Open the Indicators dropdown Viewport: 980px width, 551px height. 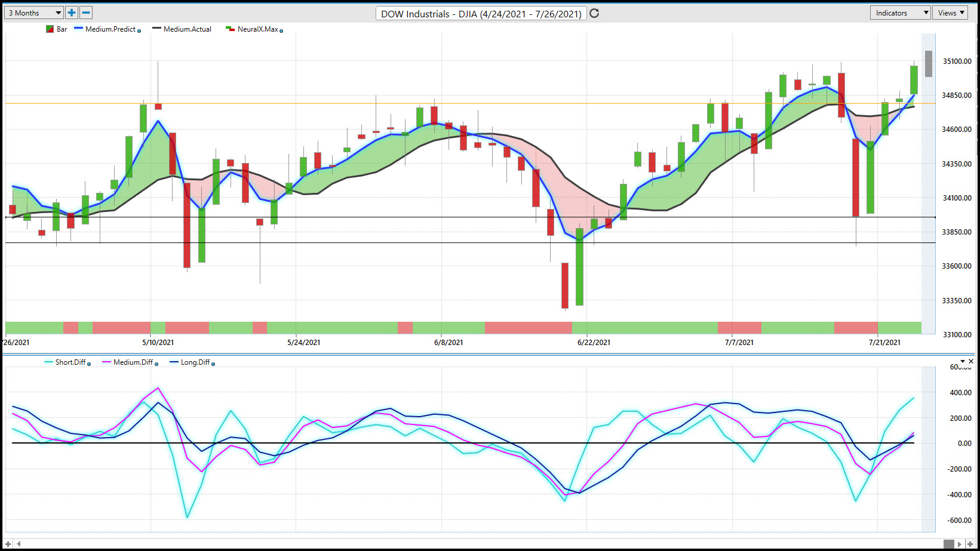901,13
